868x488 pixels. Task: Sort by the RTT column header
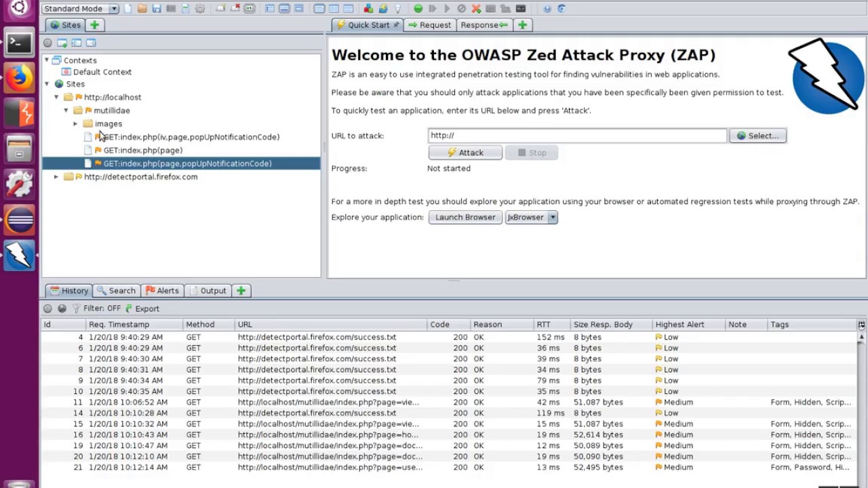point(551,325)
